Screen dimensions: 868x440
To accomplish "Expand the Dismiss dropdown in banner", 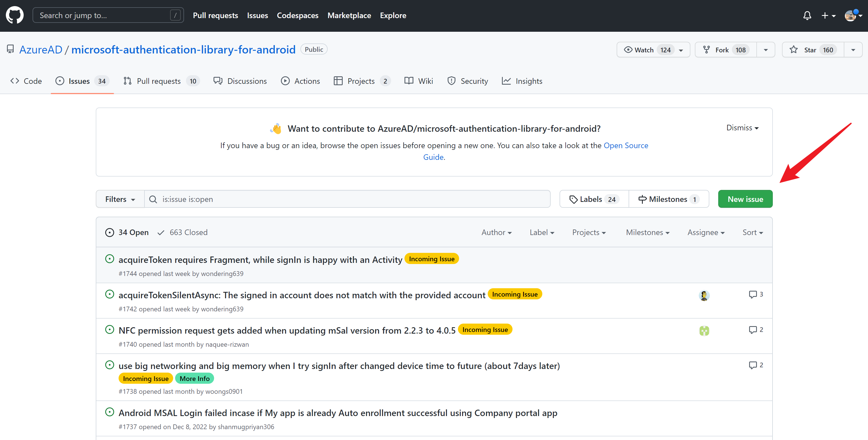I will (x=742, y=128).
